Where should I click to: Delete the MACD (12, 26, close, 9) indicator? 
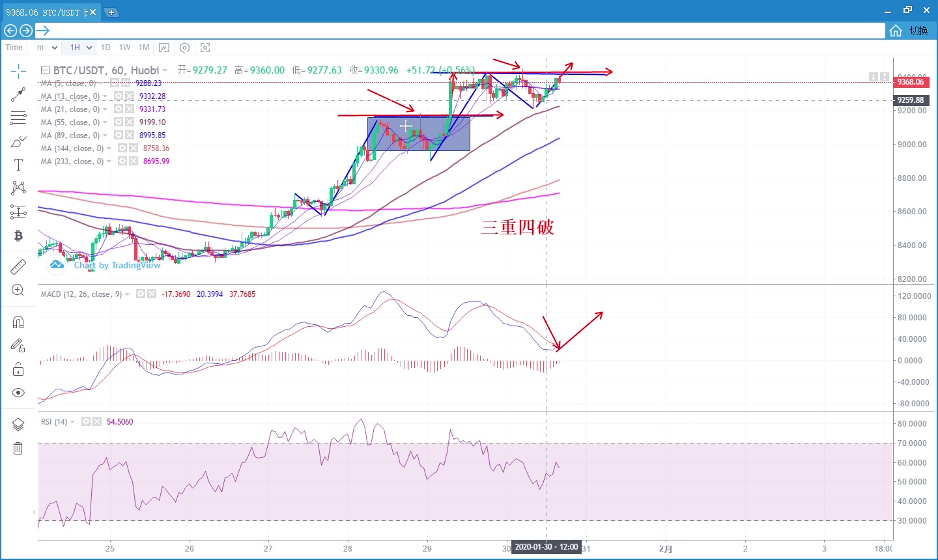pyautogui.click(x=152, y=294)
